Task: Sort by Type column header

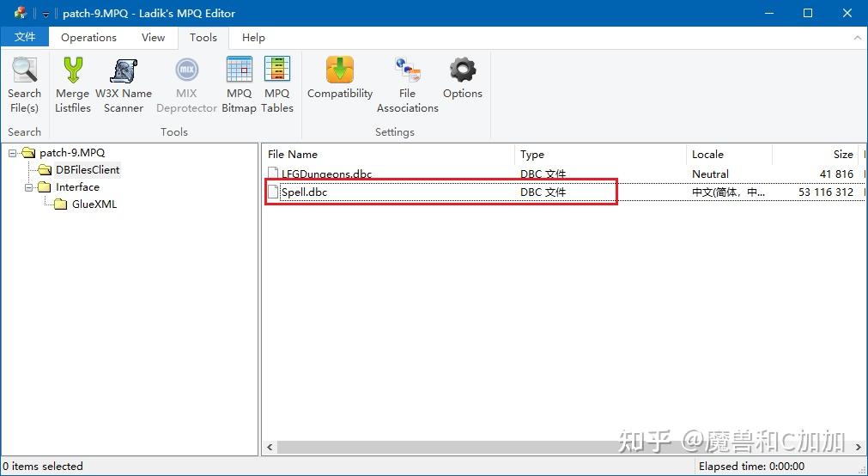Action: tap(601, 154)
